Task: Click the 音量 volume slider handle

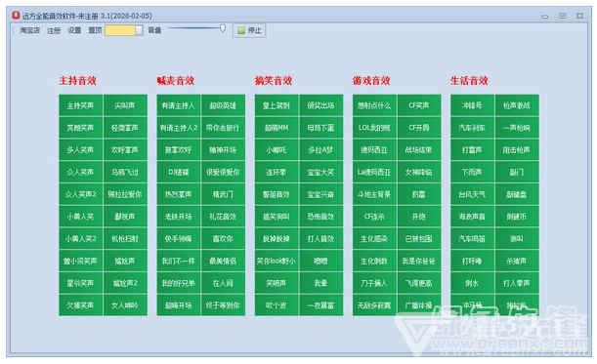Action: tap(223, 28)
